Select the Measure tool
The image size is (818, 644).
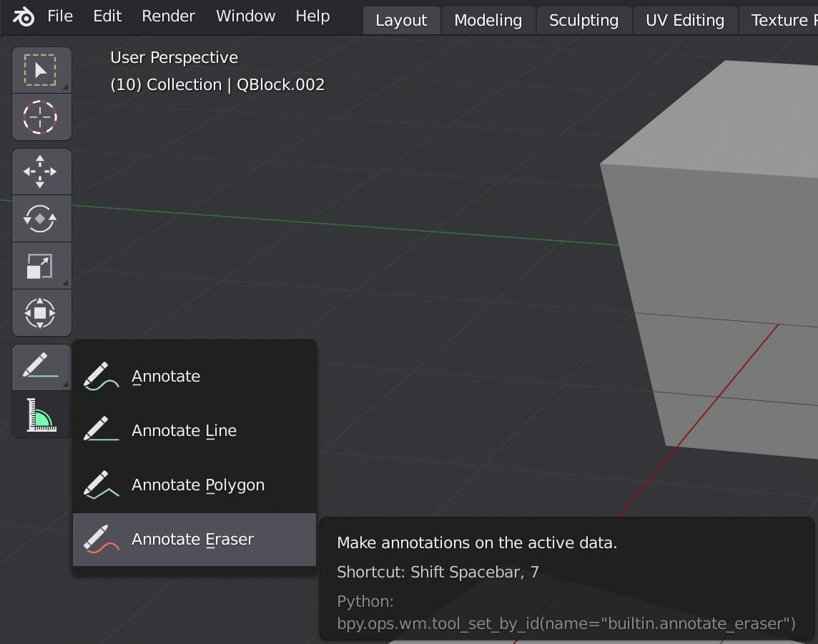41,415
